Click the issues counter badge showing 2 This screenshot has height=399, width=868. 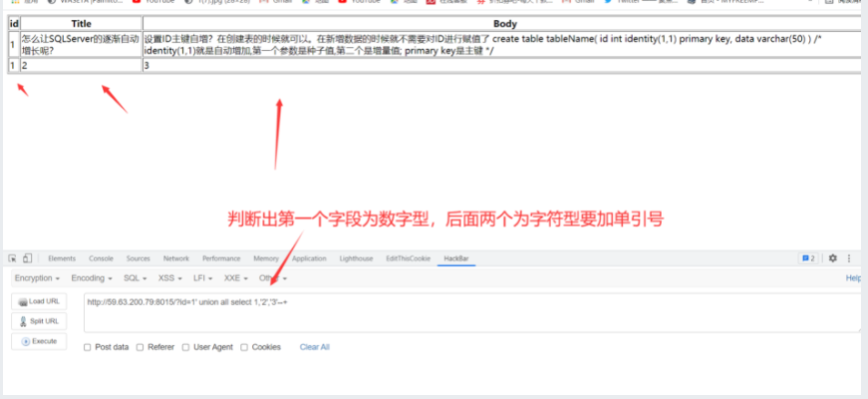(x=808, y=258)
